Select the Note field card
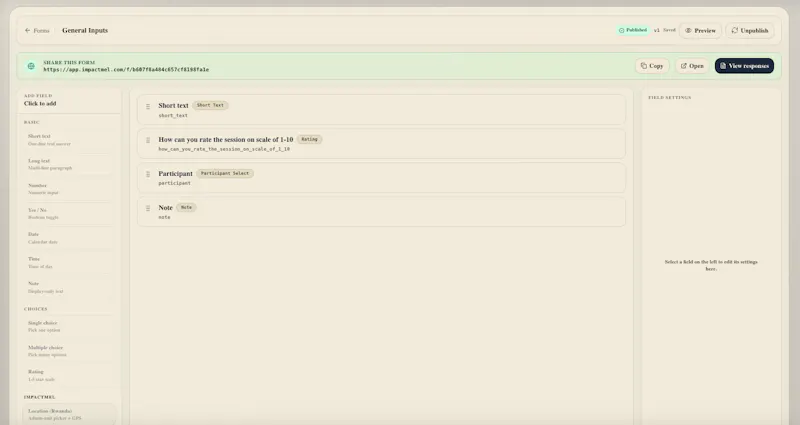The image size is (800, 425). [381, 212]
